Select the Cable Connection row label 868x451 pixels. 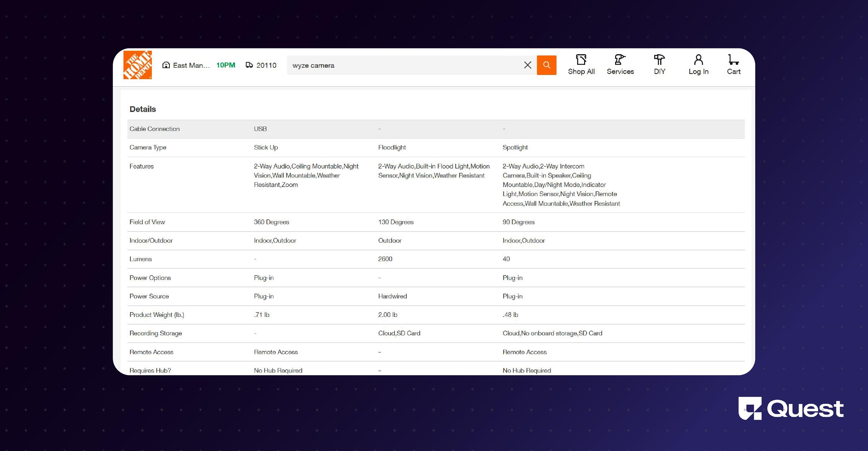[154, 129]
